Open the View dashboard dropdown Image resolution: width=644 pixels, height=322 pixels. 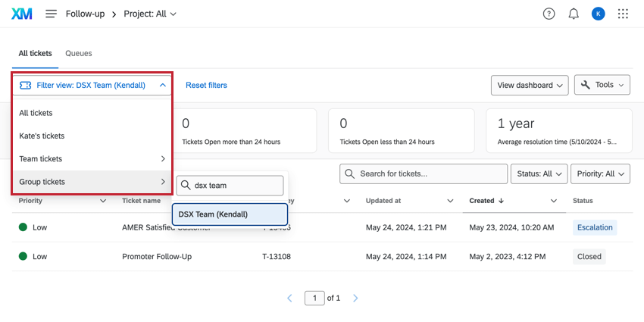tap(530, 86)
